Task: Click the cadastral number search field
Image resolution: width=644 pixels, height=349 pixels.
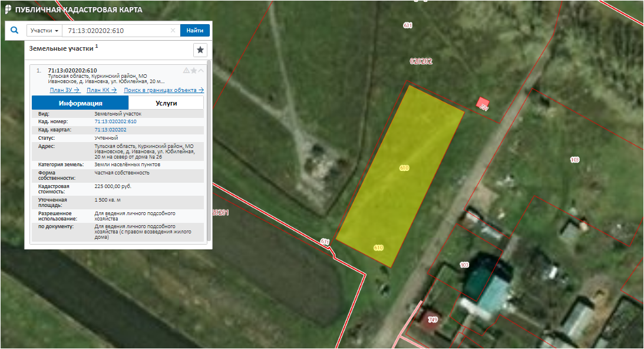Action: click(x=117, y=31)
